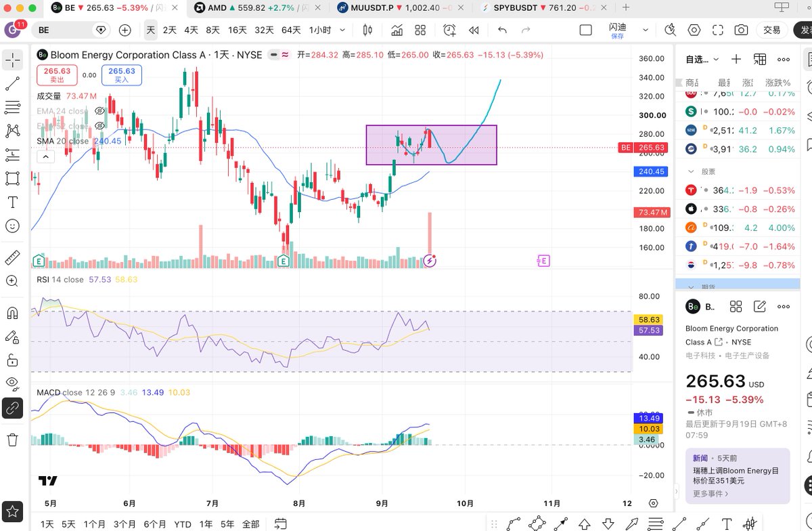
Task: Open watchlist three-dots more menu
Action: tap(784, 60)
